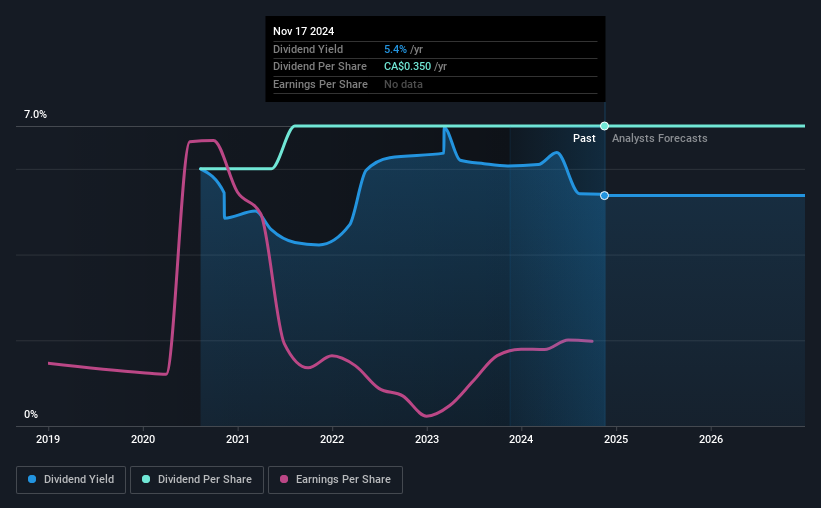Image resolution: width=821 pixels, height=508 pixels.
Task: Click the 7.0% y-axis label
Action: click(35, 114)
